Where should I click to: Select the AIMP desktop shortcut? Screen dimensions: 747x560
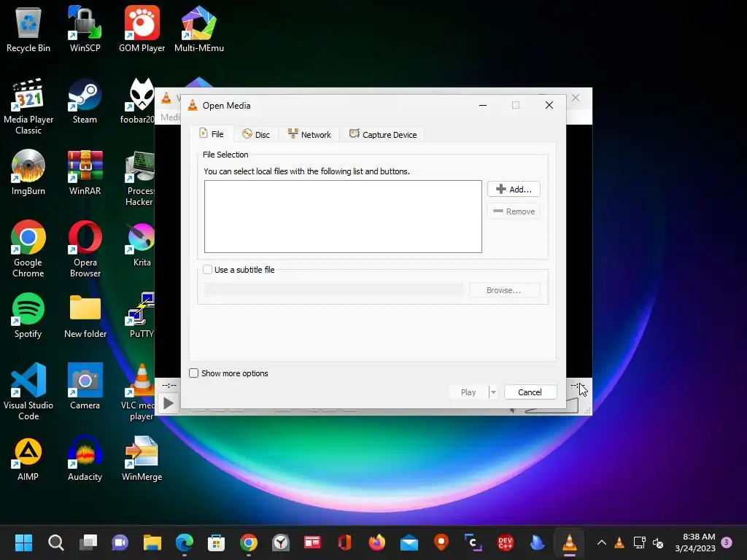[28, 458]
